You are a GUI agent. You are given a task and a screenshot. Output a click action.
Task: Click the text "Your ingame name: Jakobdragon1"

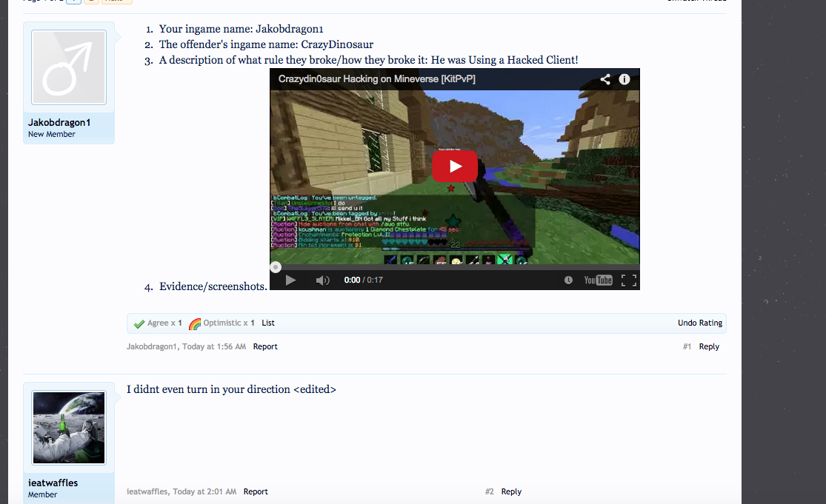pyautogui.click(x=242, y=29)
